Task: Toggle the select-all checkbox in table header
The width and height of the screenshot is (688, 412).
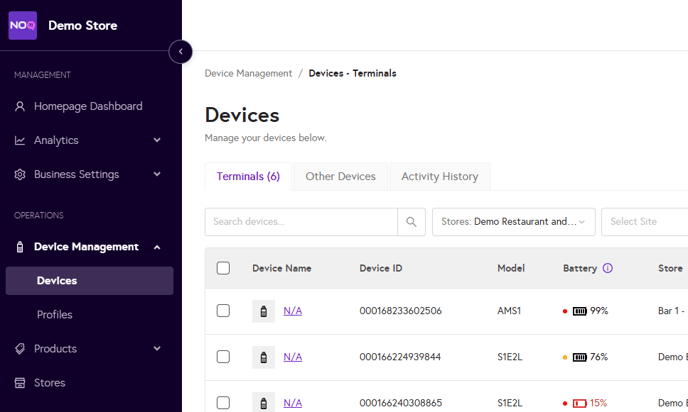Action: pyautogui.click(x=223, y=268)
